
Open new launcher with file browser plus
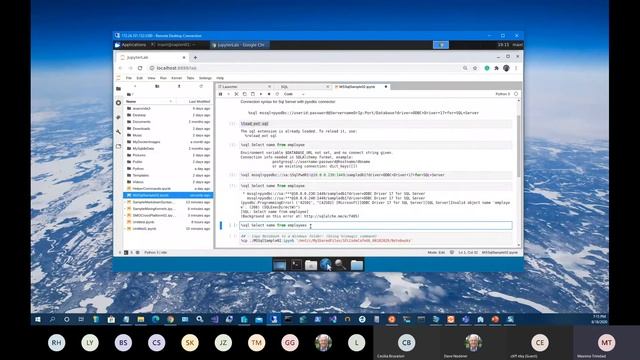(x=135, y=86)
